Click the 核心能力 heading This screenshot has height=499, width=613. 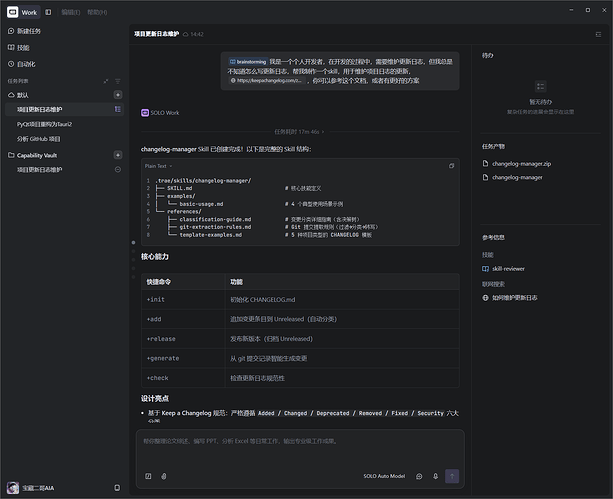pyautogui.click(x=155, y=257)
